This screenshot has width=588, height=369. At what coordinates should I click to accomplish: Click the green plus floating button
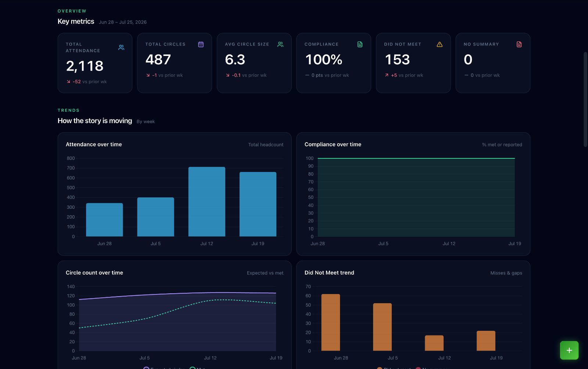[x=569, y=350]
